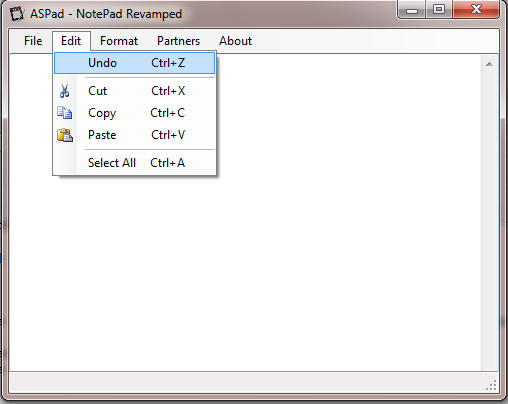
Task: Click the two-pages icon beside Copy
Action: [65, 113]
